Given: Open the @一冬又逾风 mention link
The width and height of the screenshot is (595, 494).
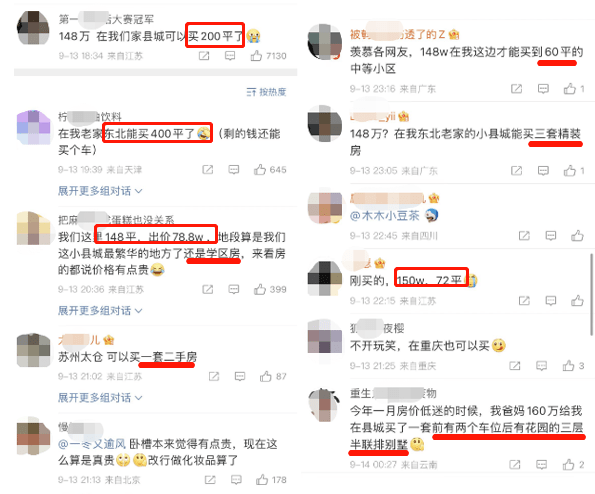Looking at the screenshot, I should (92, 444).
